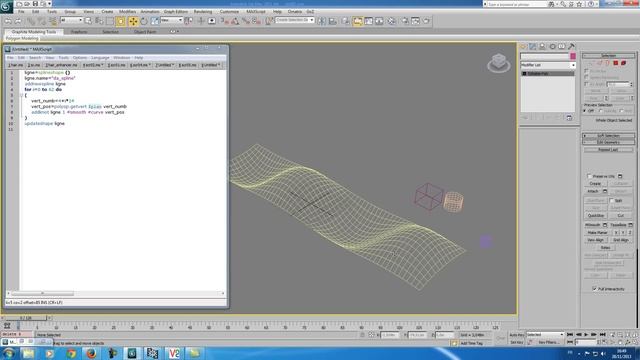Image resolution: width=640 pixels, height=360 pixels.
Task: Play the animation
Action: click(586, 335)
